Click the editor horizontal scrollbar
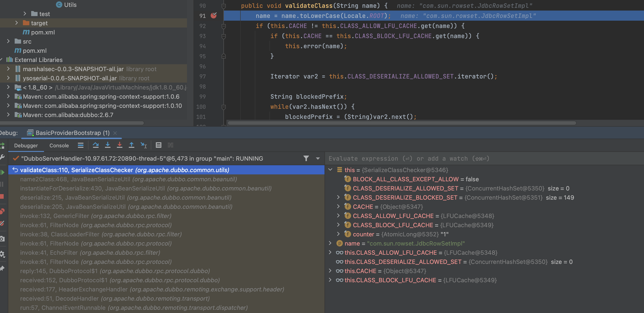644x313 pixels. pyautogui.click(x=402, y=123)
